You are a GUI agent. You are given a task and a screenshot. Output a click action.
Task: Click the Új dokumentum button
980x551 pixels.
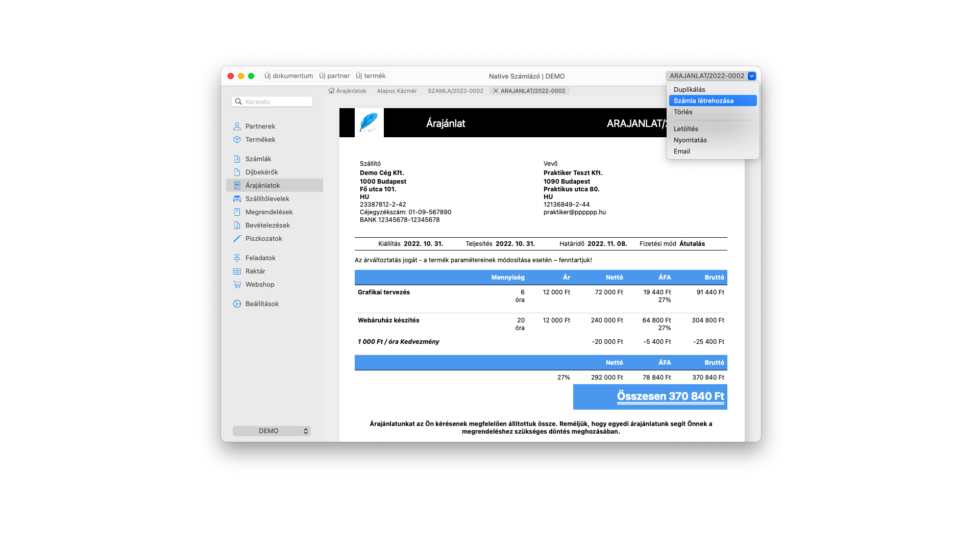288,76
